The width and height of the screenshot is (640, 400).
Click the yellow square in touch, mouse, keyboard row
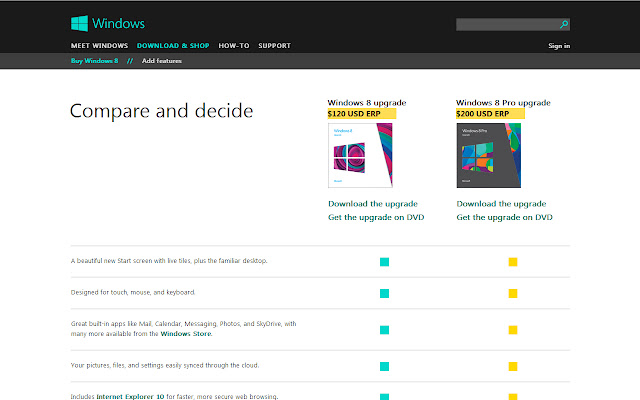(513, 293)
